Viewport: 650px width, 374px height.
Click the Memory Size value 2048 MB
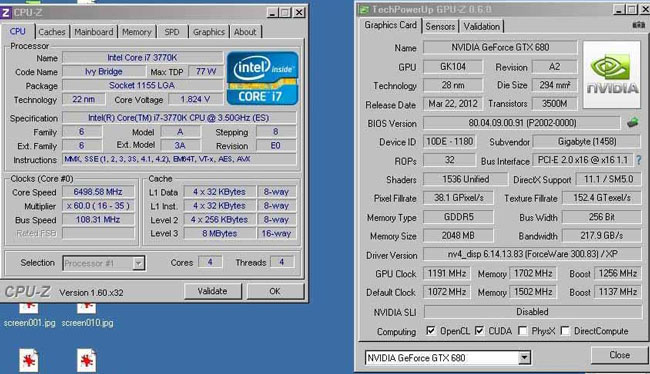coord(458,236)
